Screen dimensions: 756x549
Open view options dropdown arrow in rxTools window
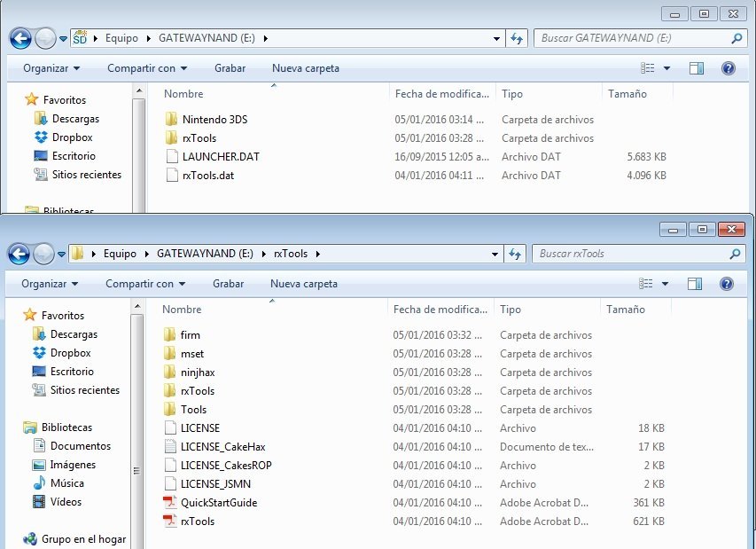coord(665,284)
